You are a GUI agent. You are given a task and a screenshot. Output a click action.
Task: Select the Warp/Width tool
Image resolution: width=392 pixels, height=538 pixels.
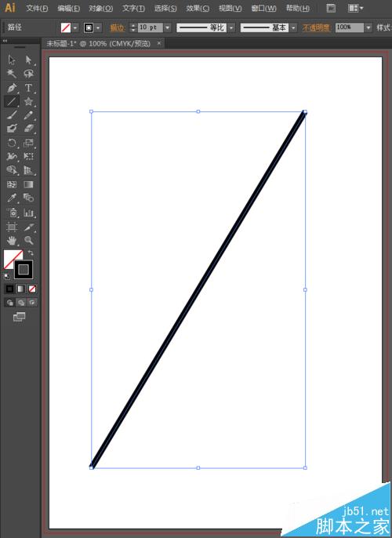point(12,157)
